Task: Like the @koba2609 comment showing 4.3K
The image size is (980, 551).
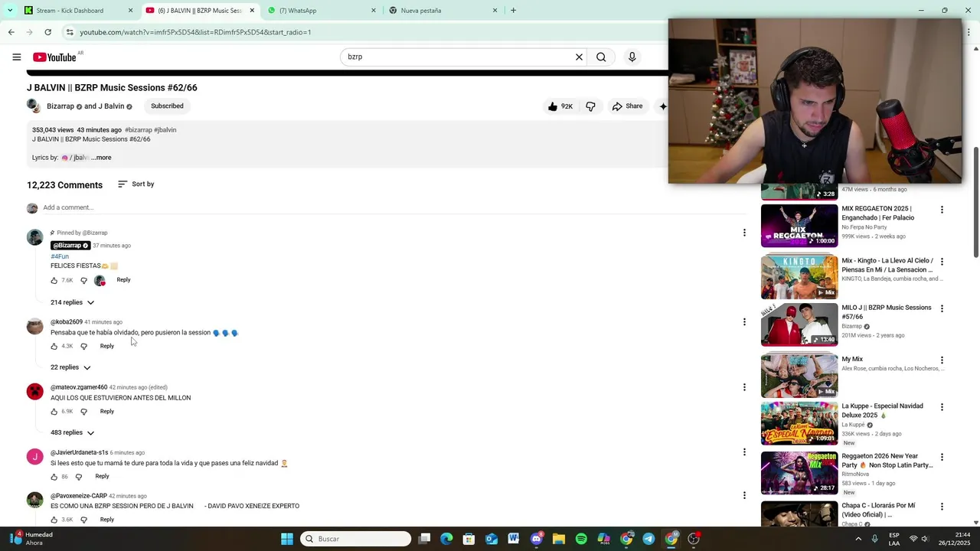Action: tap(54, 347)
